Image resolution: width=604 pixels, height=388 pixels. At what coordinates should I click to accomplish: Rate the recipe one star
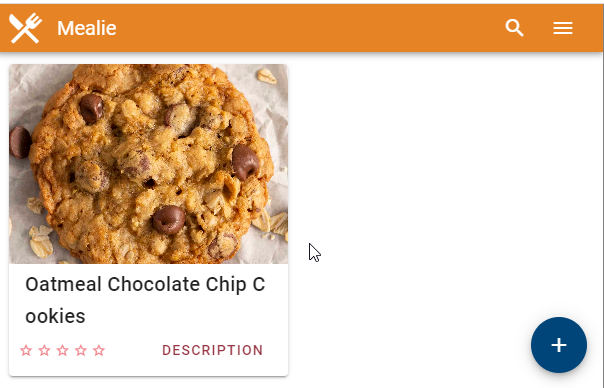(x=26, y=350)
